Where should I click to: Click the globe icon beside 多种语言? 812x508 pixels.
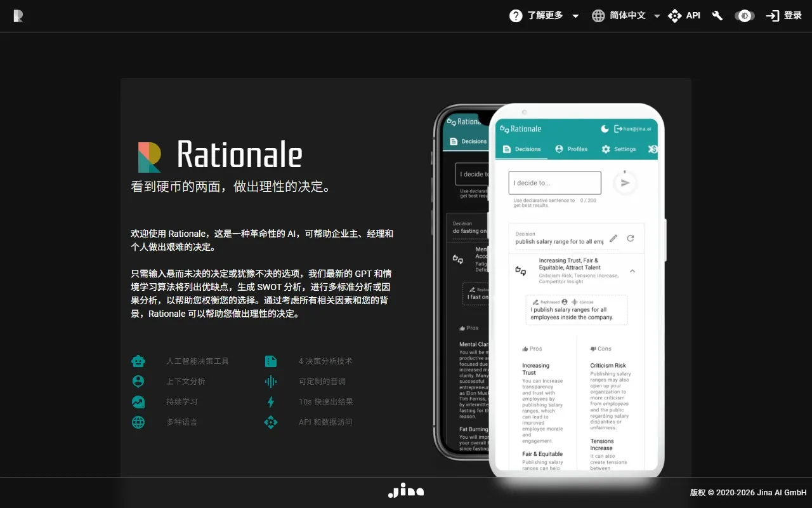coord(138,422)
